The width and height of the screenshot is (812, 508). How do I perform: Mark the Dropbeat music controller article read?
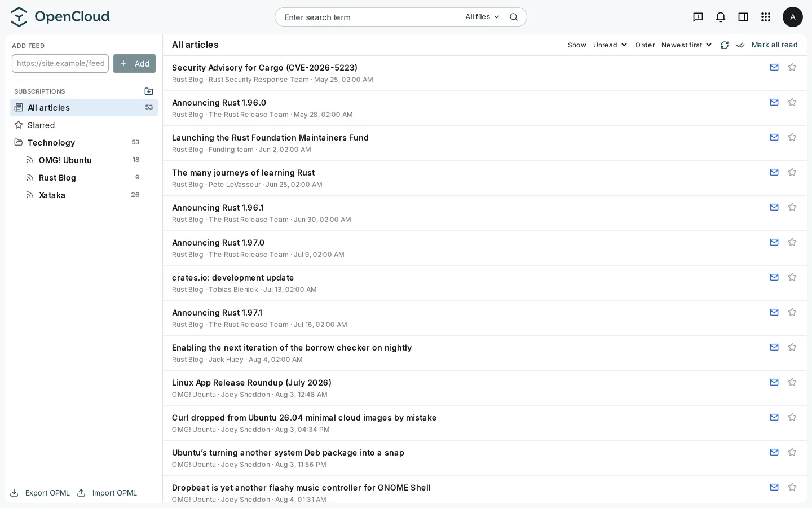click(774, 487)
